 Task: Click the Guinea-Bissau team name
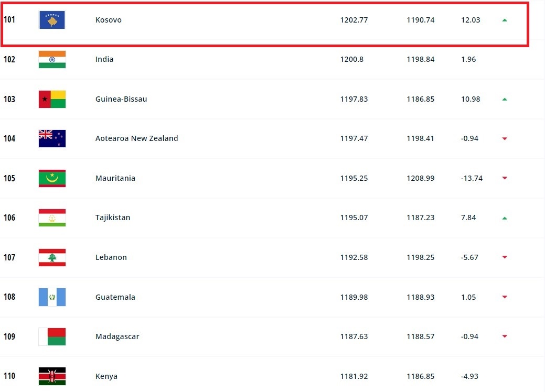tap(121, 99)
